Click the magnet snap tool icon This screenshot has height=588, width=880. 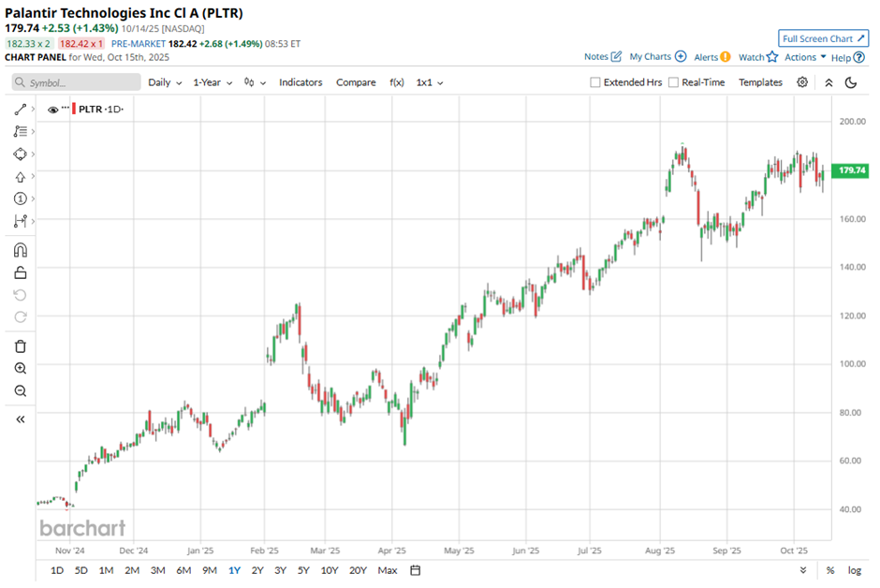[20, 250]
